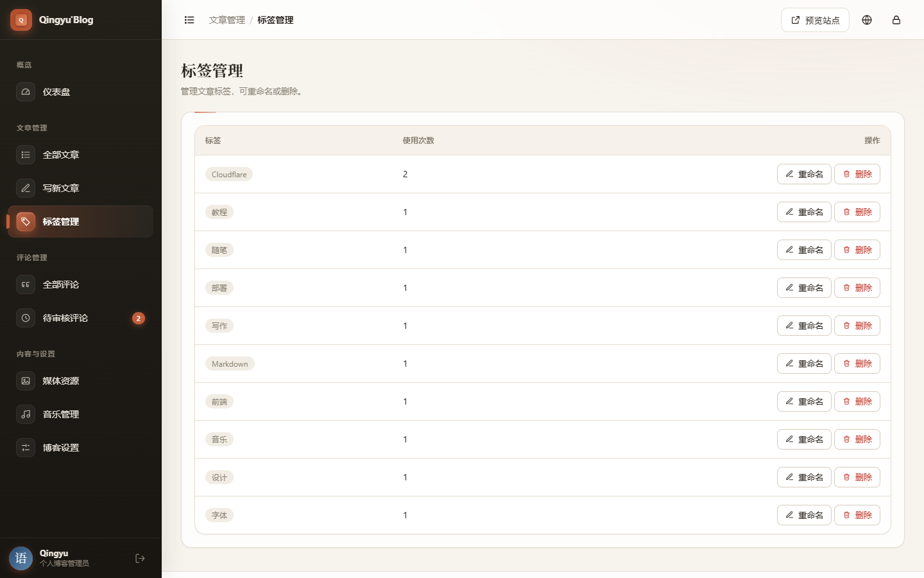Viewport: 924px width, 578px height.
Task: Rename the 写作 tag
Action: tap(804, 326)
